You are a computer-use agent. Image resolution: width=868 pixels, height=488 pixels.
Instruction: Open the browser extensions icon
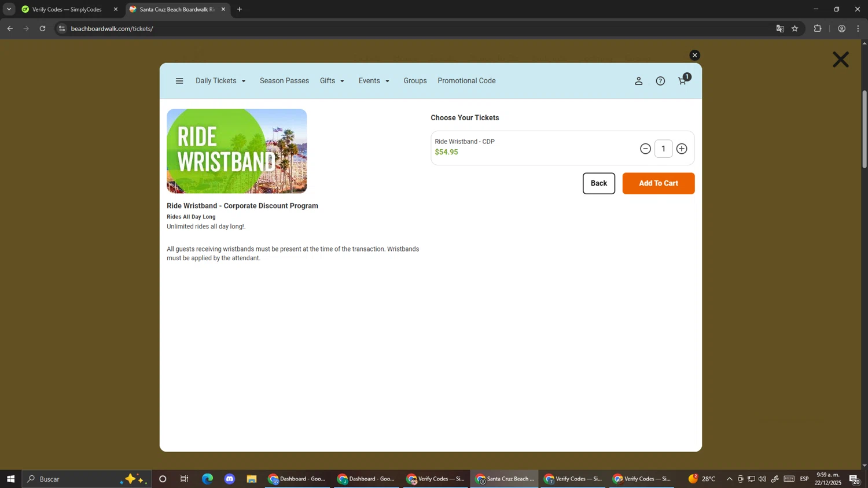coord(818,28)
